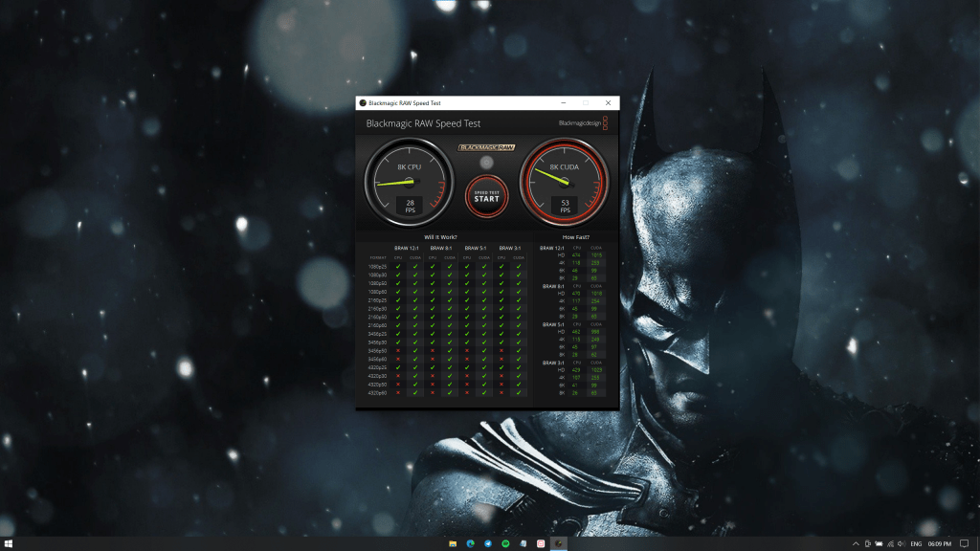Click the BRAW 3:1 column header in Will It Work

click(x=509, y=248)
